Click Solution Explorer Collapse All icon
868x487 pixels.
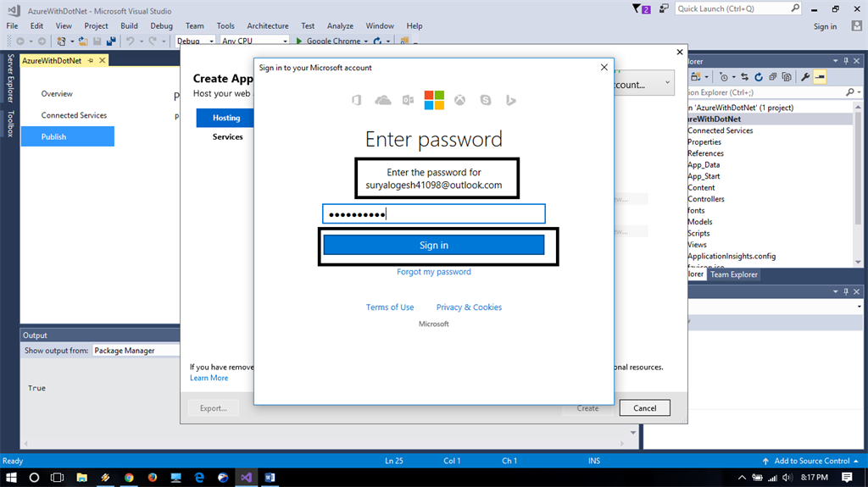pyautogui.click(x=773, y=77)
